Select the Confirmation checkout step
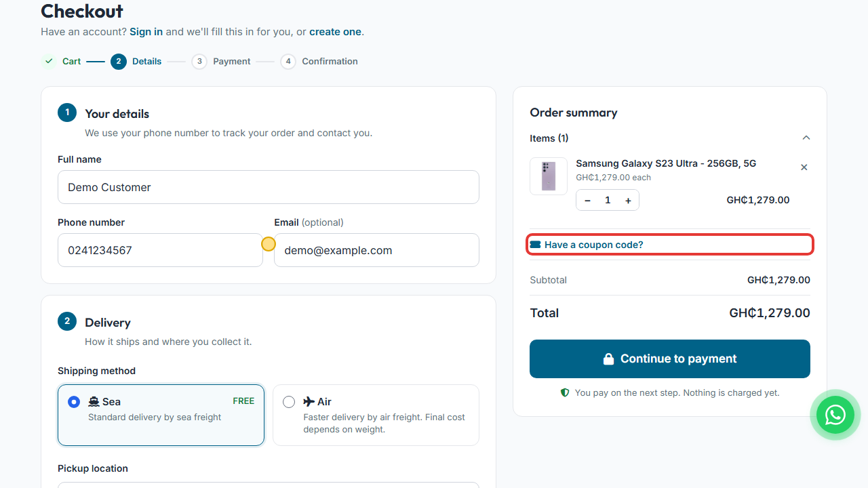 (319, 61)
